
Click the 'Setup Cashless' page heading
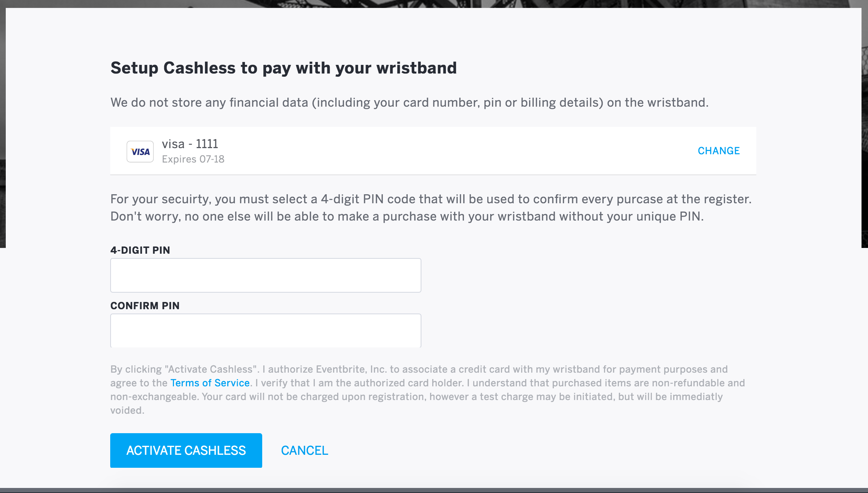[283, 68]
